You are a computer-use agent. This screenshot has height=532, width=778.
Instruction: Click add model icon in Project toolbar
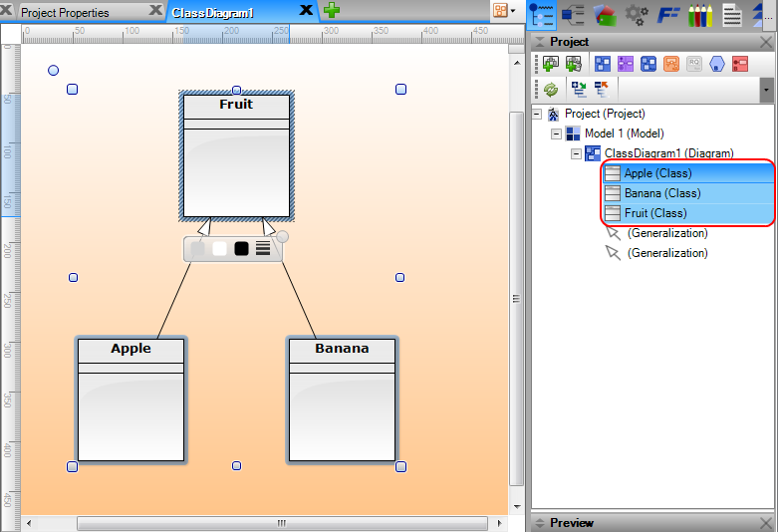click(551, 64)
